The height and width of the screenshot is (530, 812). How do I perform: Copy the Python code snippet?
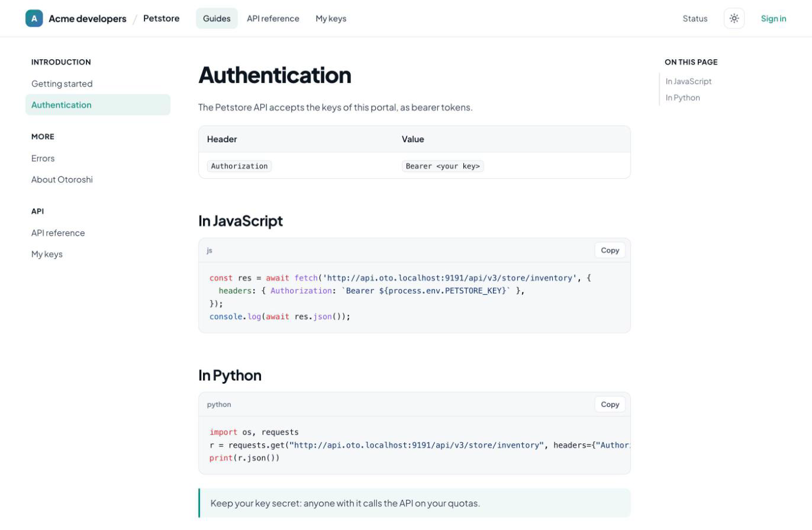click(610, 404)
